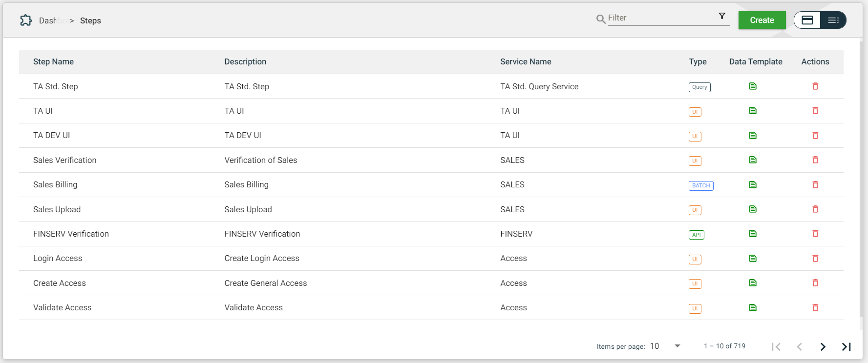Sort by Service Name column header

526,61
